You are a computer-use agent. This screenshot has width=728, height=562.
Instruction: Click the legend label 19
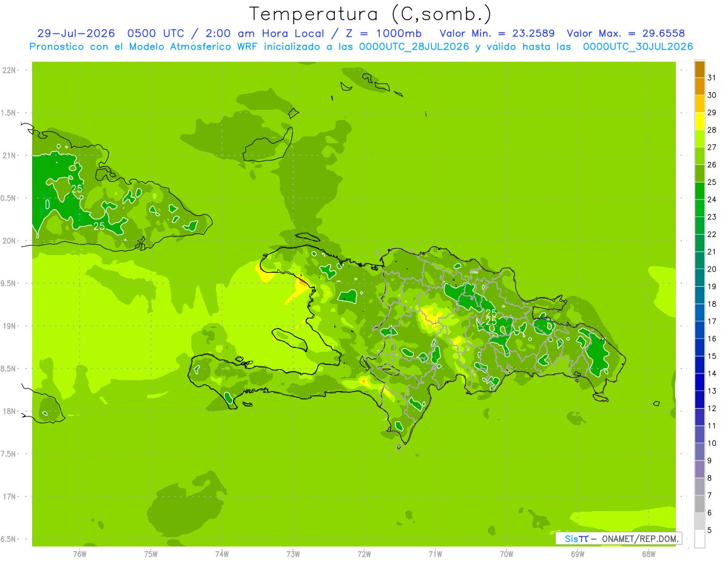click(x=712, y=286)
